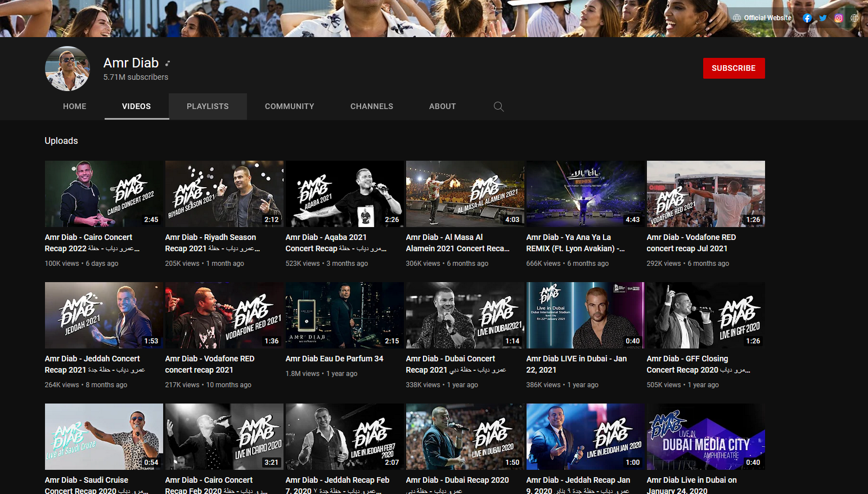Open the Instagram link in the banner
868x494 pixels.
pos(839,18)
